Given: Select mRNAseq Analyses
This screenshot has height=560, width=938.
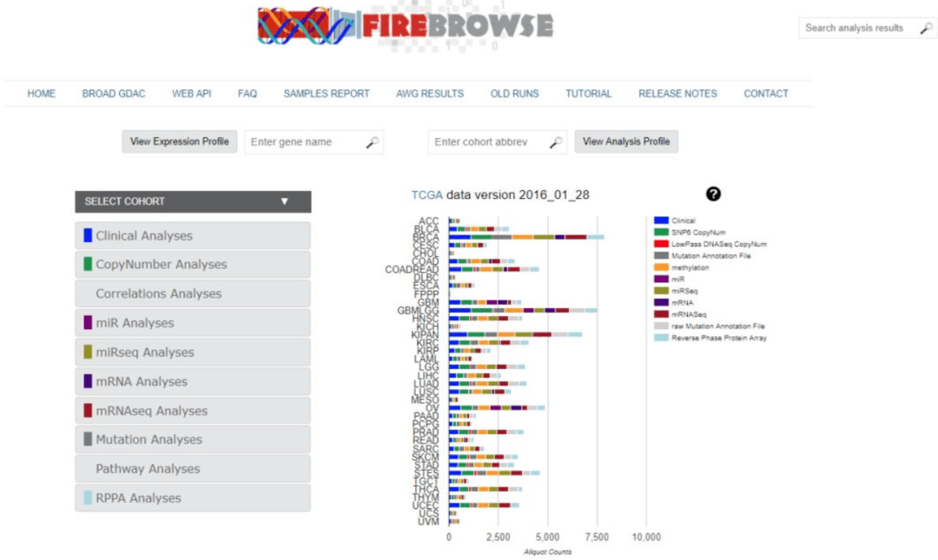Looking at the screenshot, I should (193, 411).
